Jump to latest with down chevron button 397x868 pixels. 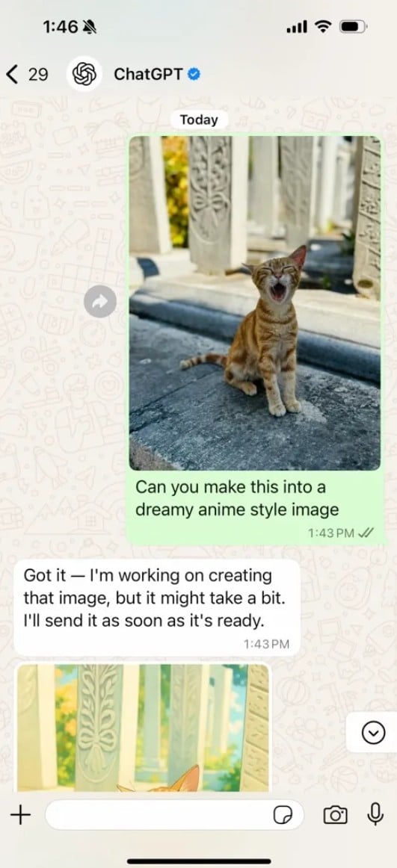click(372, 732)
